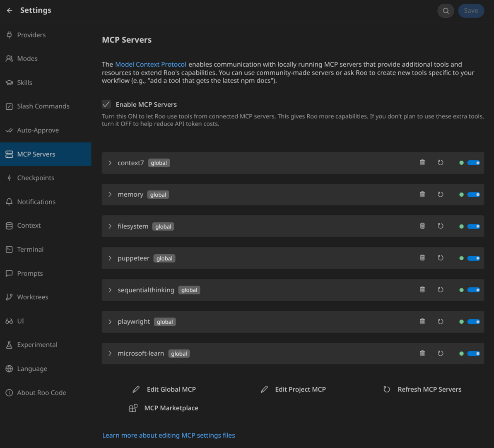Turn off the microsoft-learn server toggle
The height and width of the screenshot is (448, 494).
pos(473,354)
